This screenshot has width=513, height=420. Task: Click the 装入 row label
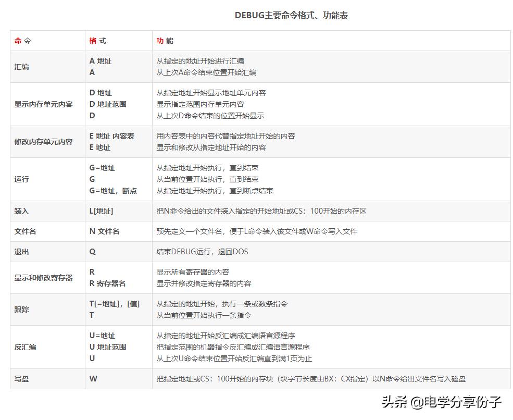pyautogui.click(x=21, y=211)
